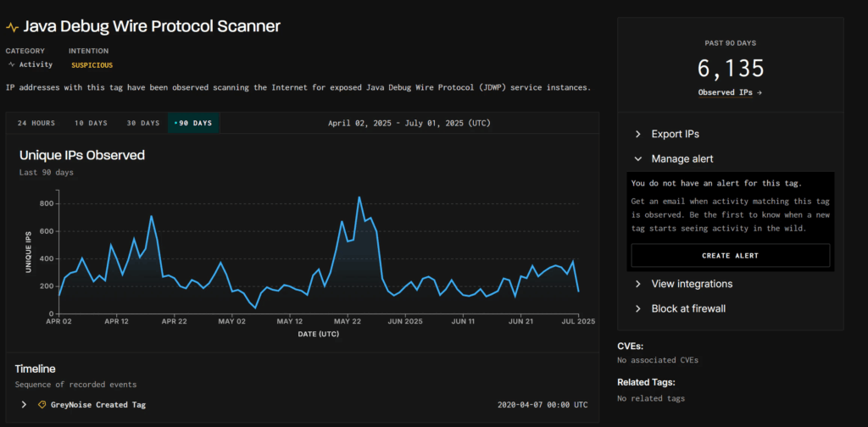
Task: Click the activity pulse icon beside page title
Action: click(x=12, y=27)
